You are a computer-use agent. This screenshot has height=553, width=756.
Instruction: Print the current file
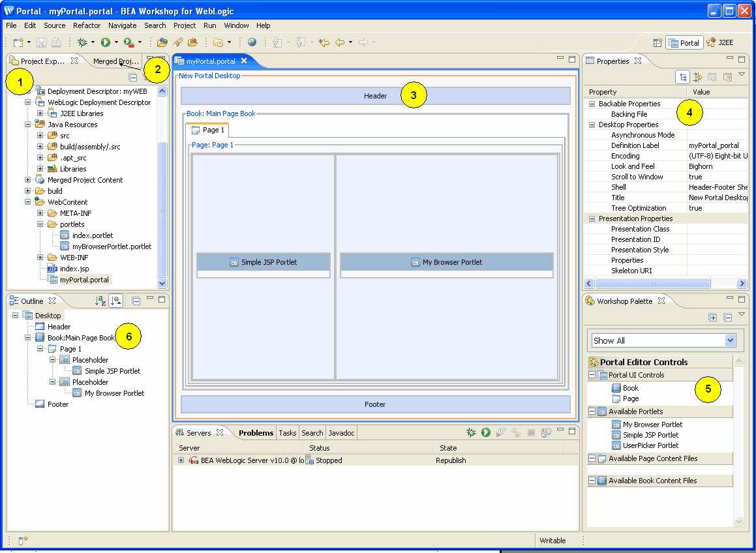click(55, 42)
